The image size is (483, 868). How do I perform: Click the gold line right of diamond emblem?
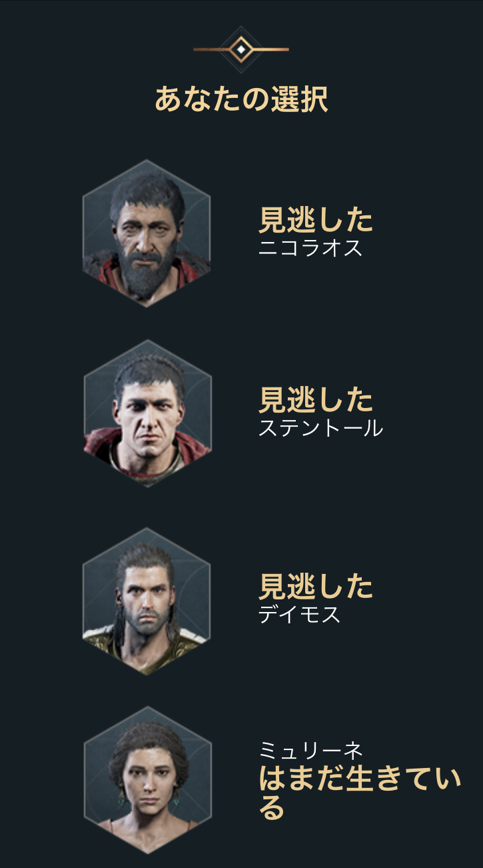click(270, 49)
